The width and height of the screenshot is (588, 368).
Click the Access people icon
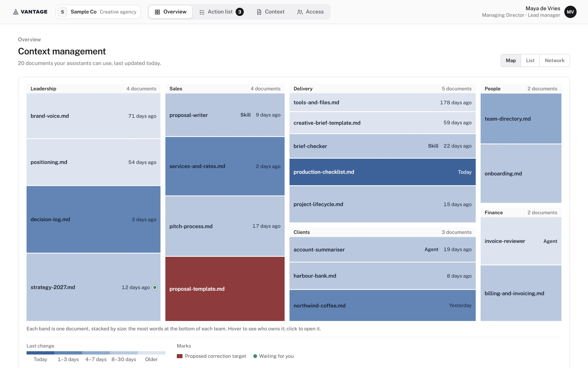[x=300, y=12]
